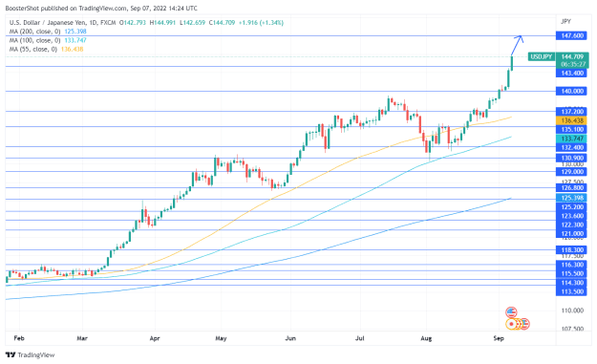Select the 140.000 price level label
597x364 pixels.
click(572, 92)
